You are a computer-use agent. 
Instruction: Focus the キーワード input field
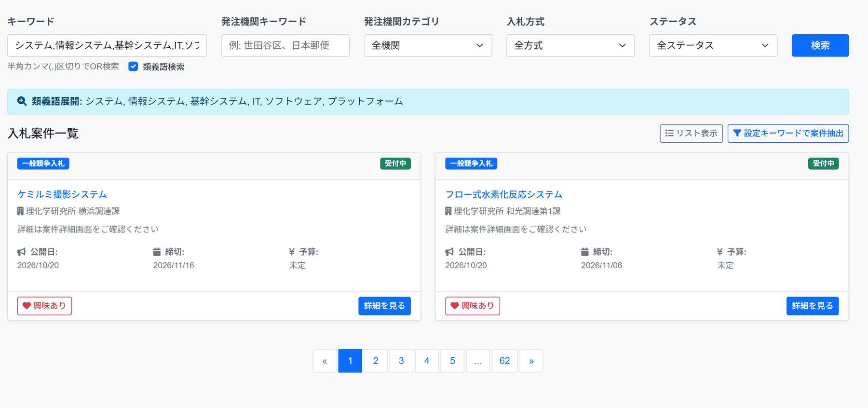(x=107, y=45)
